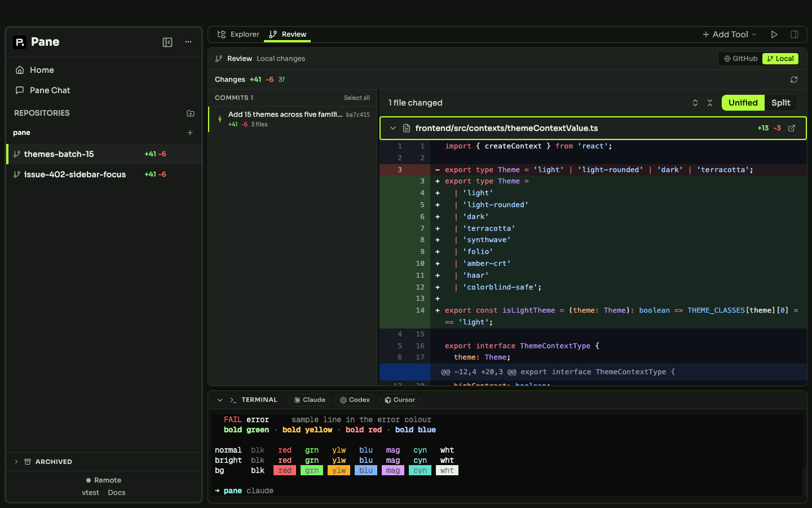Click the removed export type Theme line

pos(593,170)
